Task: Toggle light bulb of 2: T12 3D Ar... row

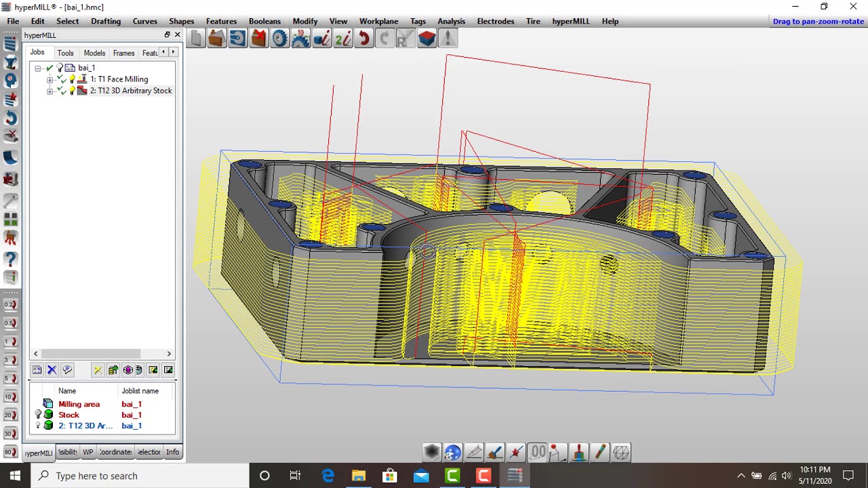Action: (x=38, y=426)
